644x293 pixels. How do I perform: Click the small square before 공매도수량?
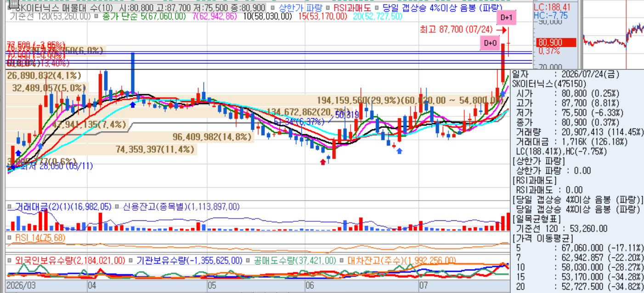tap(248, 260)
